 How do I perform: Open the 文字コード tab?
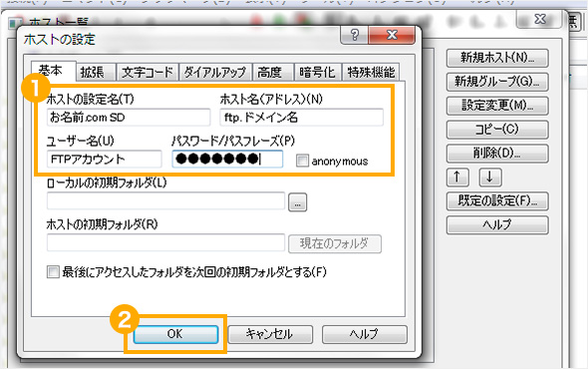coord(147,72)
